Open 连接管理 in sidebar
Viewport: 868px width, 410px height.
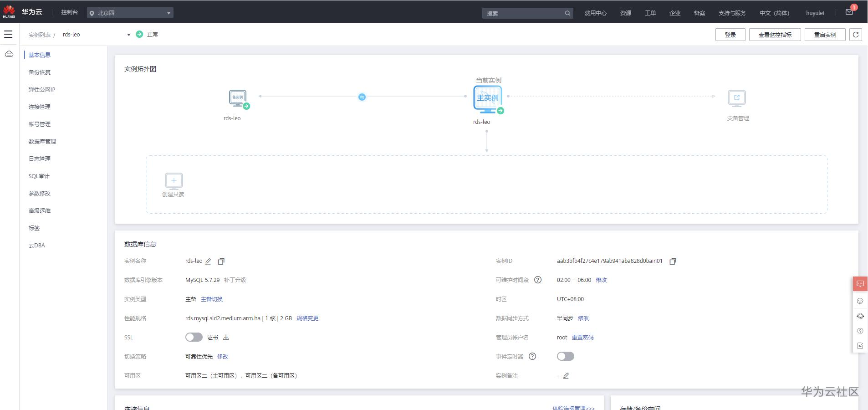(40, 107)
